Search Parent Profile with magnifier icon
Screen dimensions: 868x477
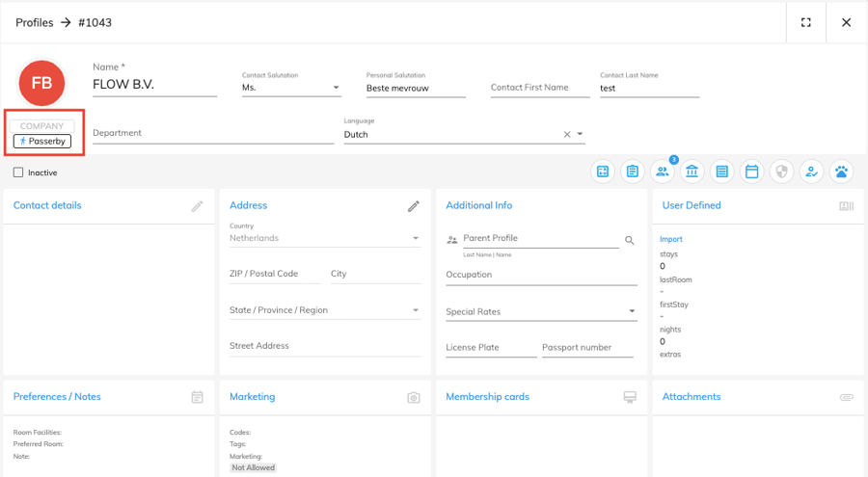(629, 240)
